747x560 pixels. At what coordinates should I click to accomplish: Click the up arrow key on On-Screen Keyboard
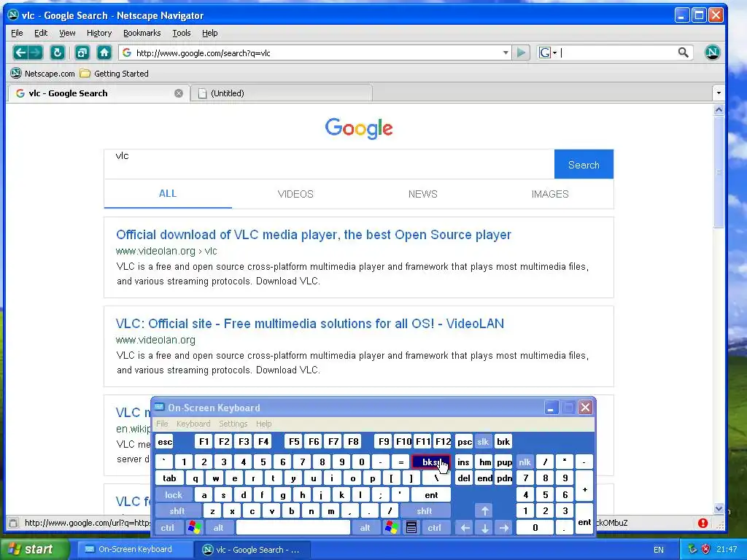click(485, 511)
